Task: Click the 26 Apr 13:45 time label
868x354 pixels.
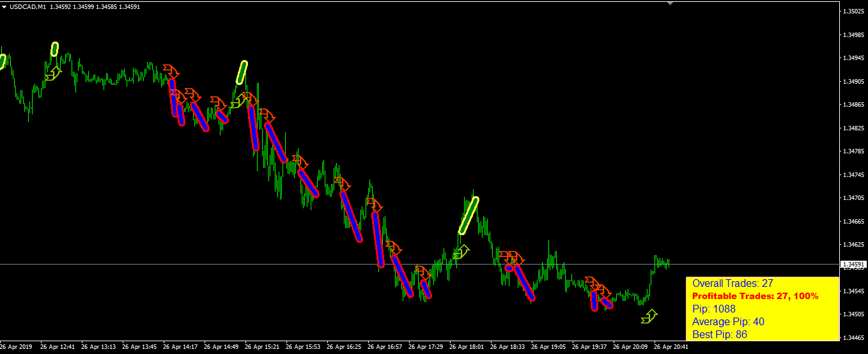Action: [139, 348]
